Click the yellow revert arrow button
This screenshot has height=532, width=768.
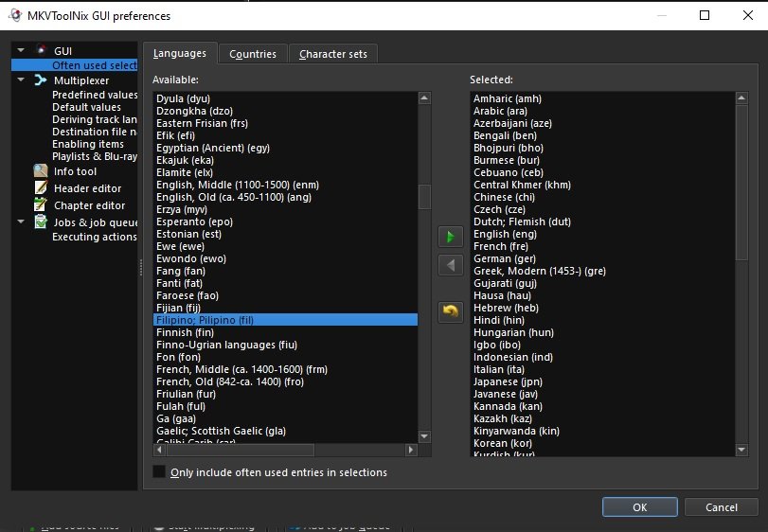[451, 311]
